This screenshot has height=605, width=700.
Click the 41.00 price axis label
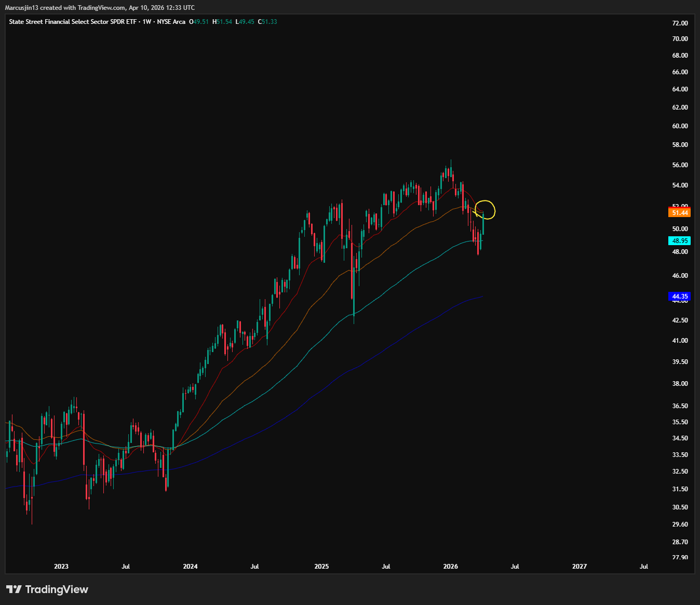click(x=680, y=341)
